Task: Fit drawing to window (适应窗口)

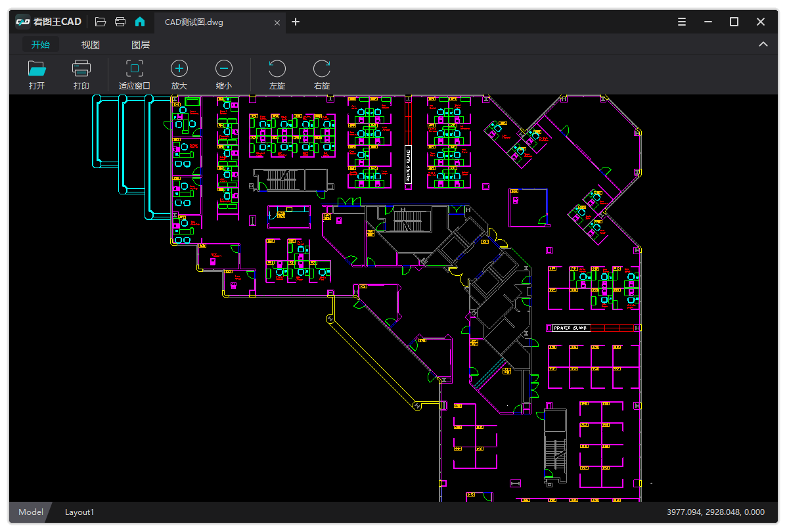Action: (134, 68)
